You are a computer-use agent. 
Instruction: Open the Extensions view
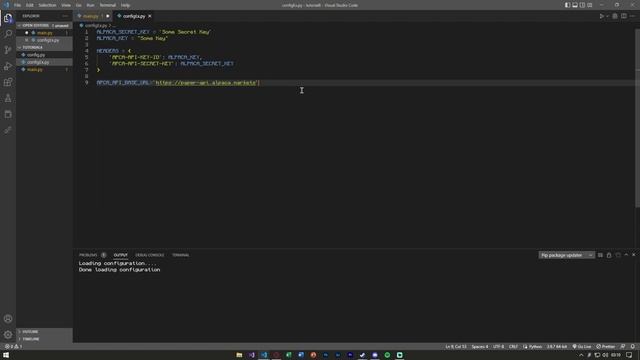[8, 82]
